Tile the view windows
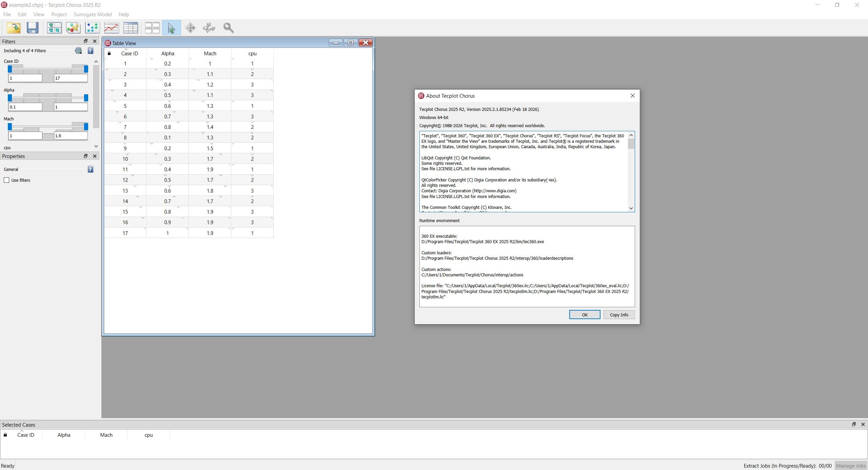868x470 pixels. [152, 28]
